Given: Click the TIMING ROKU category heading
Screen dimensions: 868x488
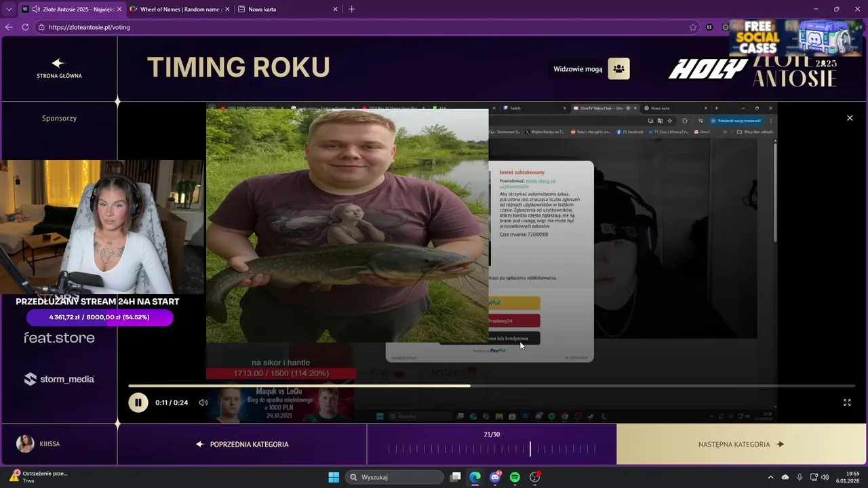Looking at the screenshot, I should [x=239, y=67].
